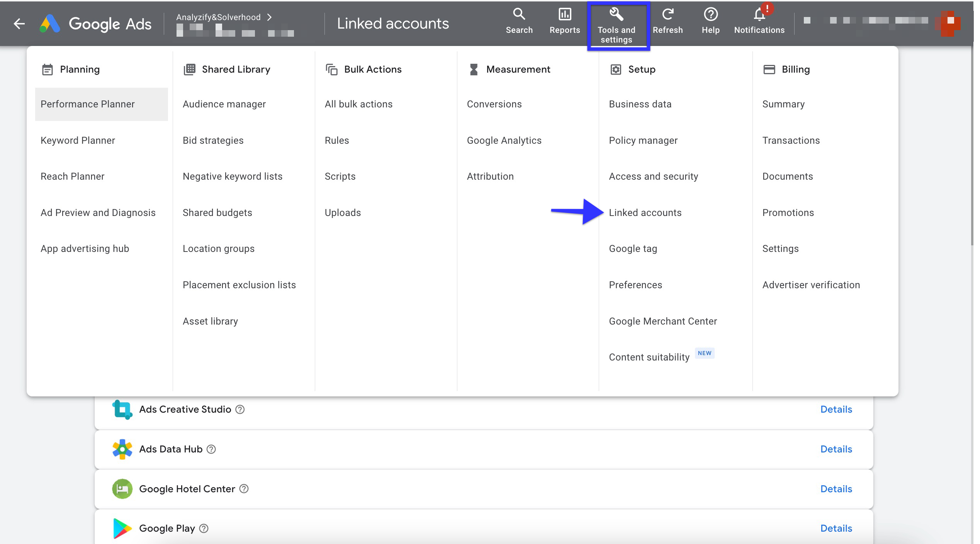
Task: Open Transactions
Action: click(x=791, y=140)
